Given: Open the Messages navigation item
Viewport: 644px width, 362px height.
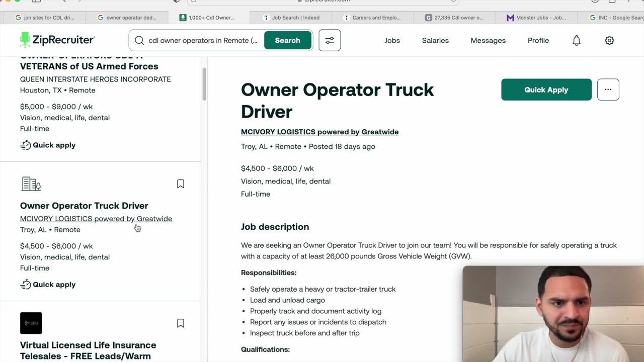Looking at the screenshot, I should (488, 40).
